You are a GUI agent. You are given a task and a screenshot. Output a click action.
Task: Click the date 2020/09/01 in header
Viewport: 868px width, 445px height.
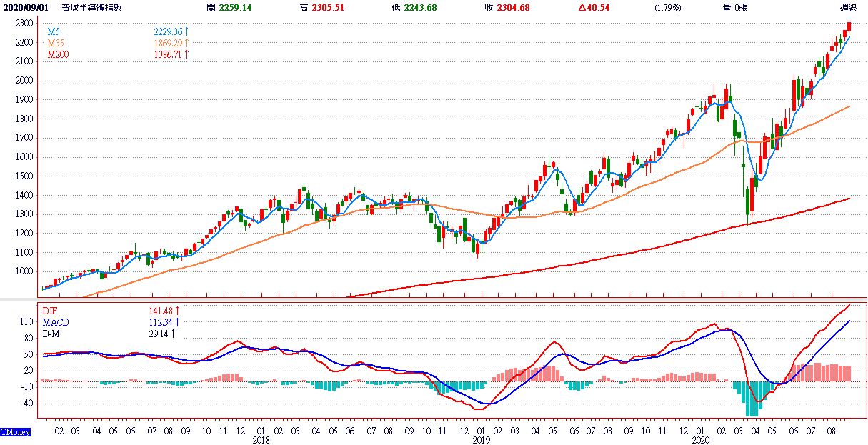coord(25,8)
